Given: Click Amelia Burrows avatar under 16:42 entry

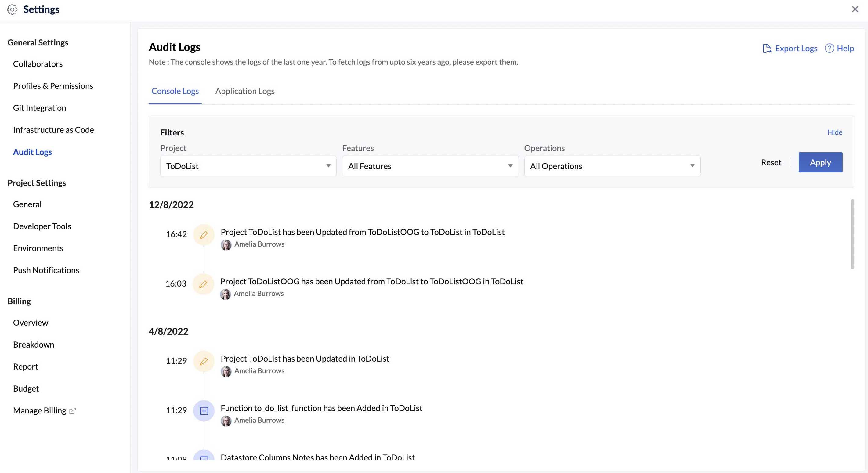Looking at the screenshot, I should click(x=226, y=244).
